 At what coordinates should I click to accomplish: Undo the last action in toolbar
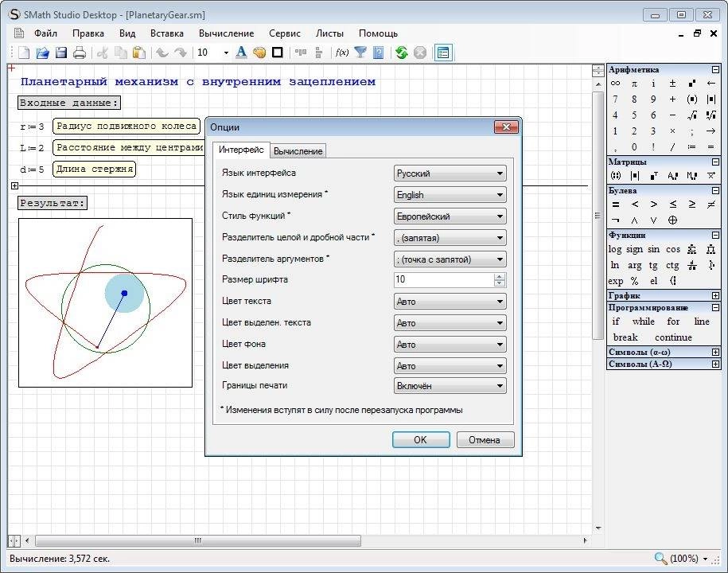(162, 53)
